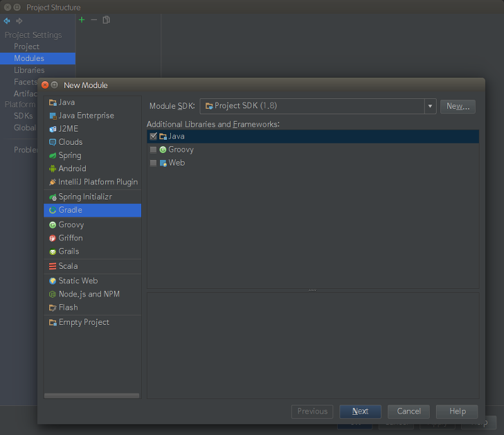
Task: Click the horizontal scrollbar under module list
Action: pos(92,396)
